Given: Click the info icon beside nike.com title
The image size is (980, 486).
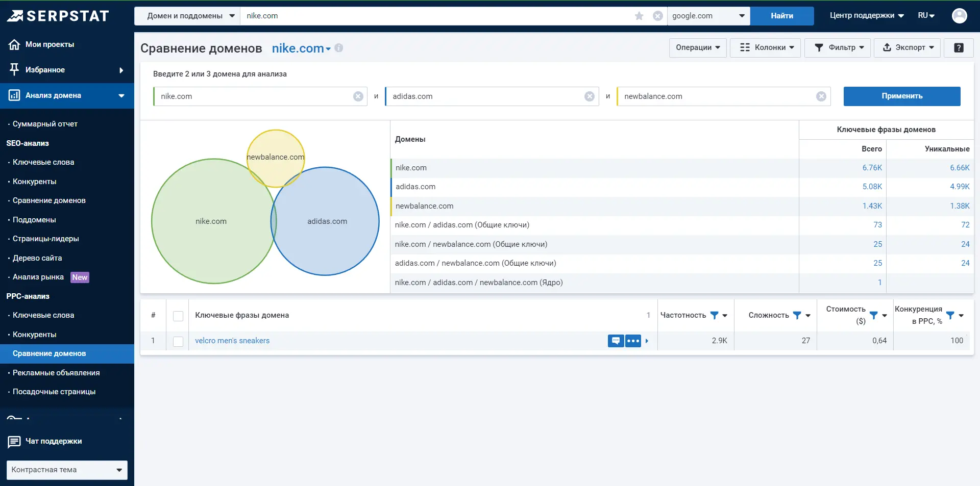Looking at the screenshot, I should click(339, 48).
